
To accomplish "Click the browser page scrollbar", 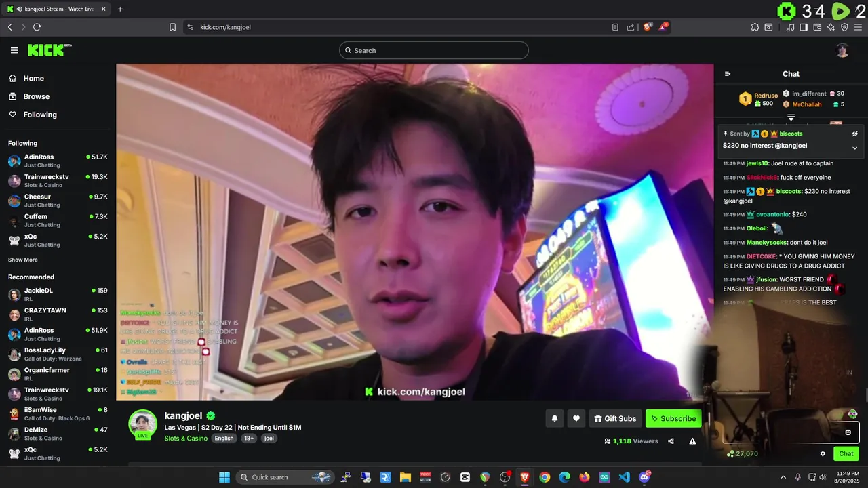I will tap(865, 394).
